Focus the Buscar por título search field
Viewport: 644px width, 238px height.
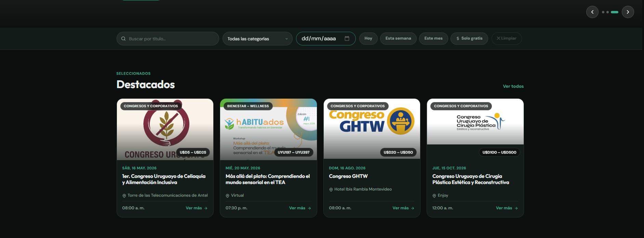coord(168,39)
